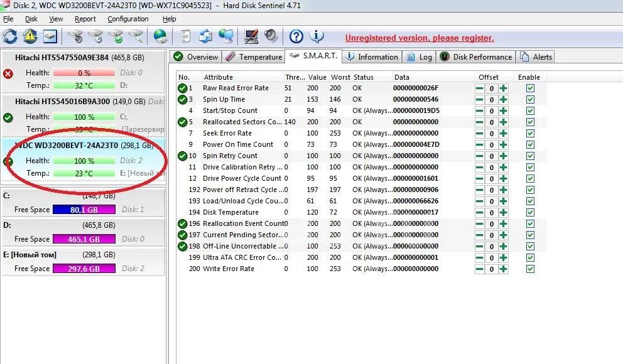
Task: Decrease offset for Raw Read Error Rate
Action: 480,88
